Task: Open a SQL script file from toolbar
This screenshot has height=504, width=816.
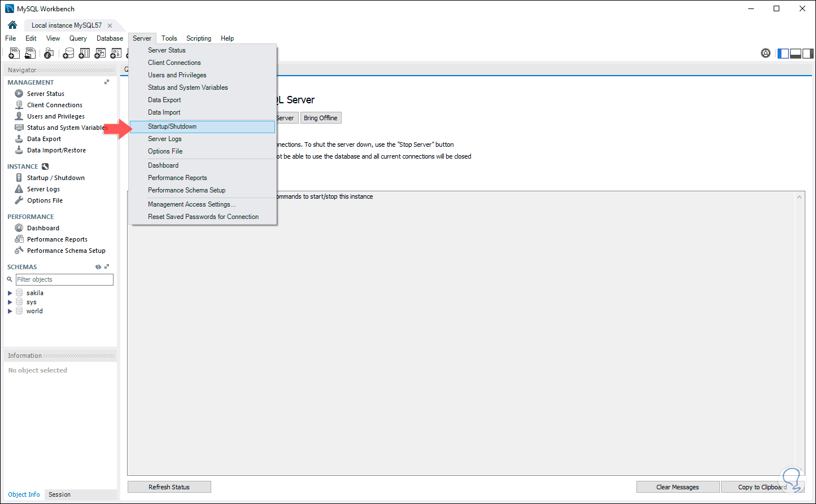Action: pyautogui.click(x=30, y=53)
